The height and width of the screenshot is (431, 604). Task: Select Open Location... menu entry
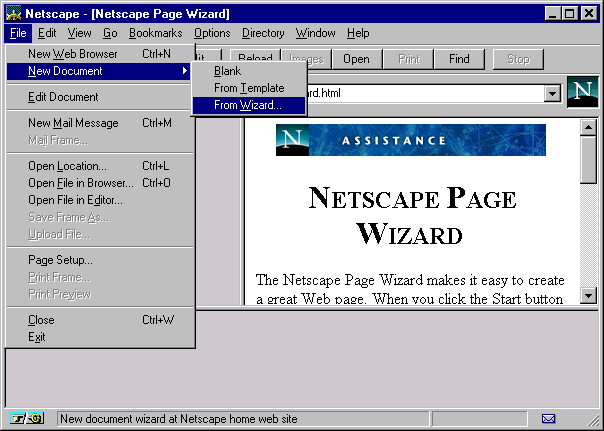click(x=100, y=166)
